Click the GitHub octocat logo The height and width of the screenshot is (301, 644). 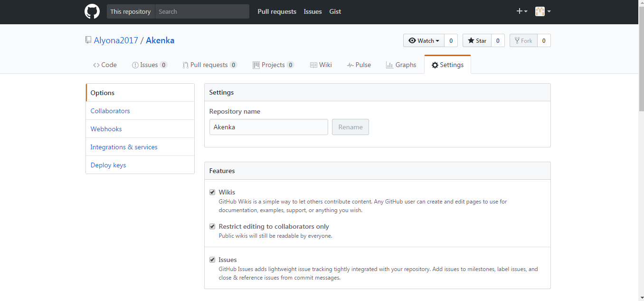pos(92,11)
